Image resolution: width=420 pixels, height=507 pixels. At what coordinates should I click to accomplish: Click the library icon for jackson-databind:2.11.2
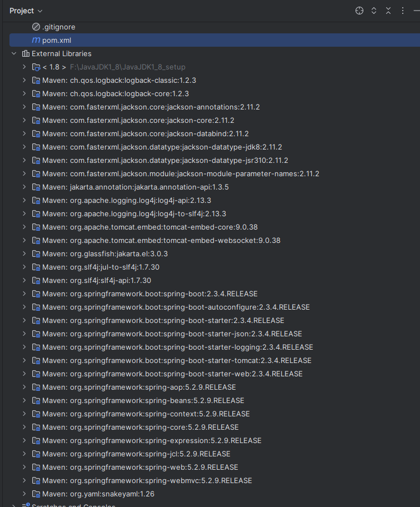coord(36,134)
